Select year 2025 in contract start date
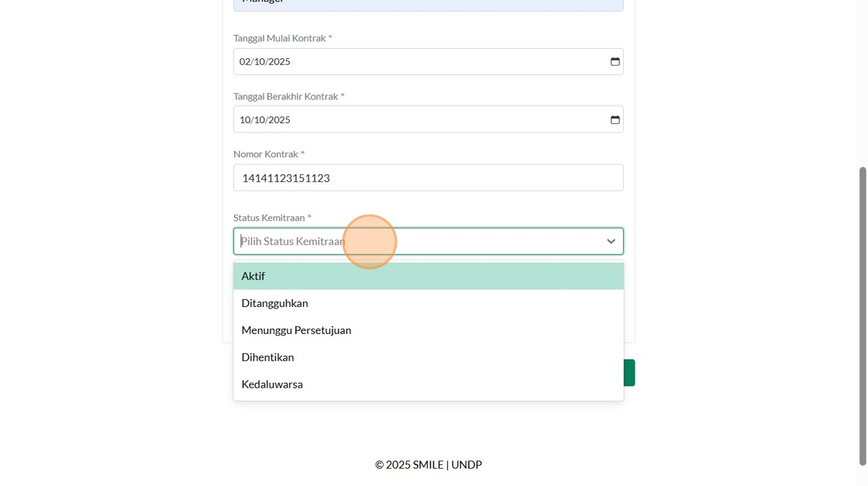Screen dimensions: 868x486 pyautogui.click(x=279, y=62)
